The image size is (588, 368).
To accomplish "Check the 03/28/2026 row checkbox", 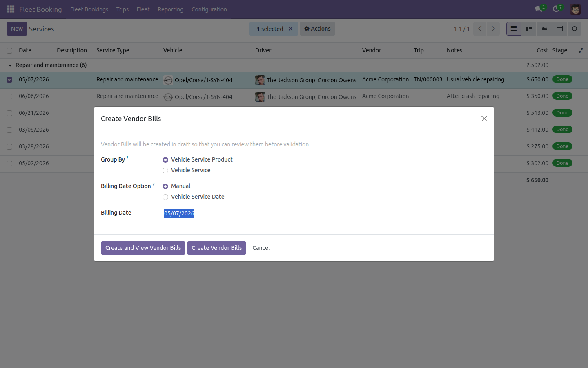I will pos(9,147).
